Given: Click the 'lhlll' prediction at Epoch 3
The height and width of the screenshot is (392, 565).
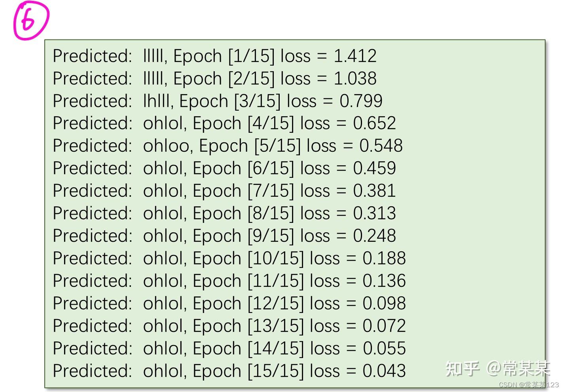Looking at the screenshot, I should tap(158, 101).
